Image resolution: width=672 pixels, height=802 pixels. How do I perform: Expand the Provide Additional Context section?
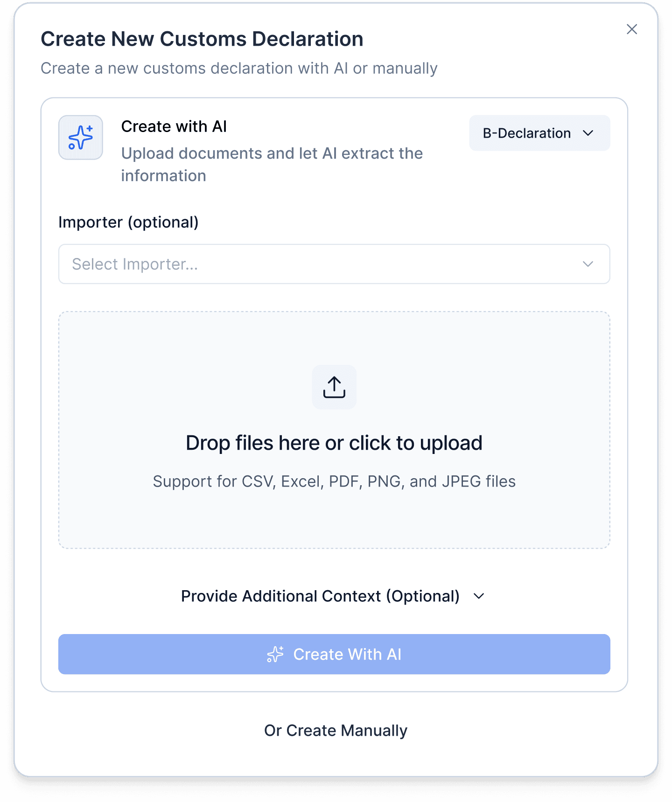[x=320, y=596]
